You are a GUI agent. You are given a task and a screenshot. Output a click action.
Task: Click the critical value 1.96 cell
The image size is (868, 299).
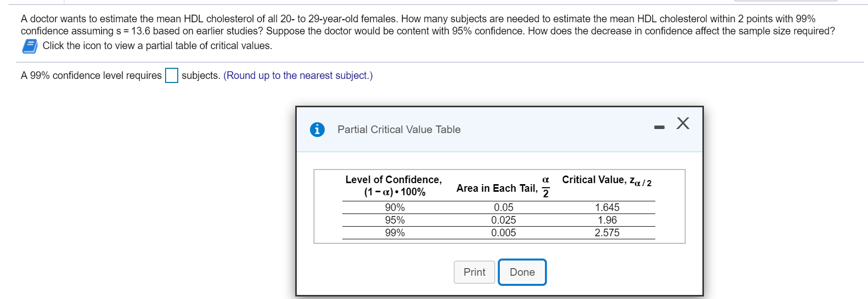coord(607,220)
